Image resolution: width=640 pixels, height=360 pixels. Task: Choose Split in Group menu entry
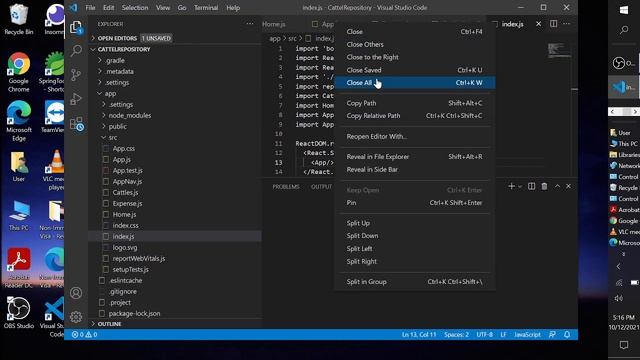coord(415,281)
